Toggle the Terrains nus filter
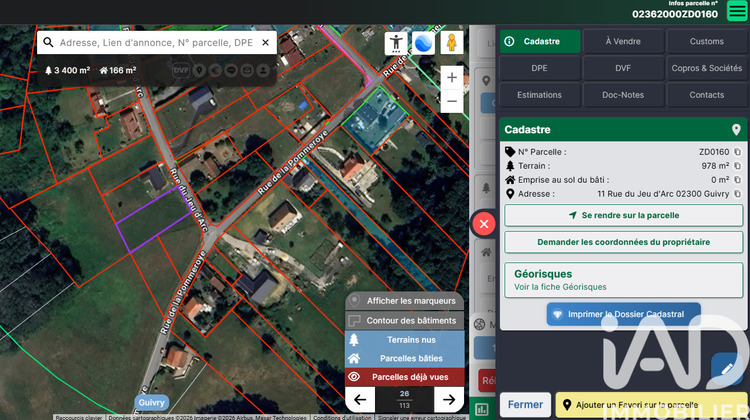The height and width of the screenshot is (420, 750). pyautogui.click(x=405, y=339)
